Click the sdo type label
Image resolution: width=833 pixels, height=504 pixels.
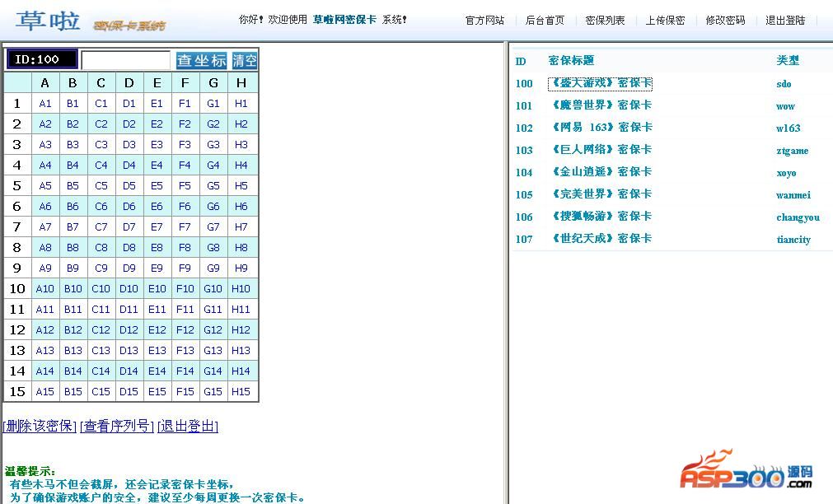click(x=784, y=84)
